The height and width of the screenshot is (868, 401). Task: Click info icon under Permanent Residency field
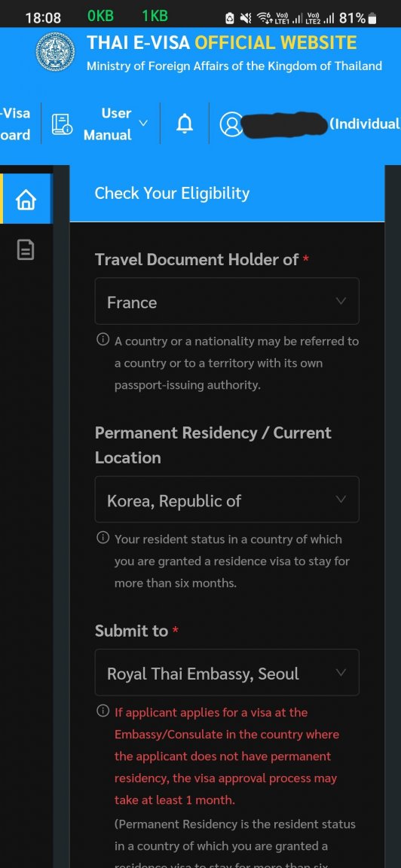pos(103,537)
